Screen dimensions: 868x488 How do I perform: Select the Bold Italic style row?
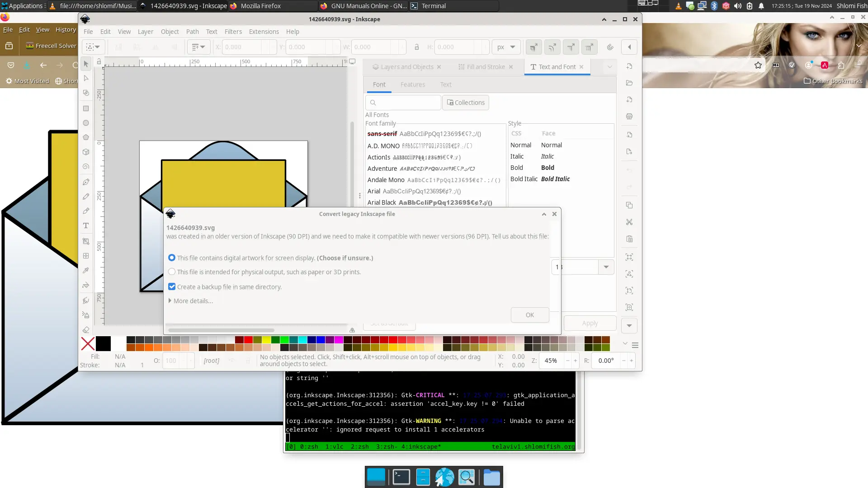point(561,179)
